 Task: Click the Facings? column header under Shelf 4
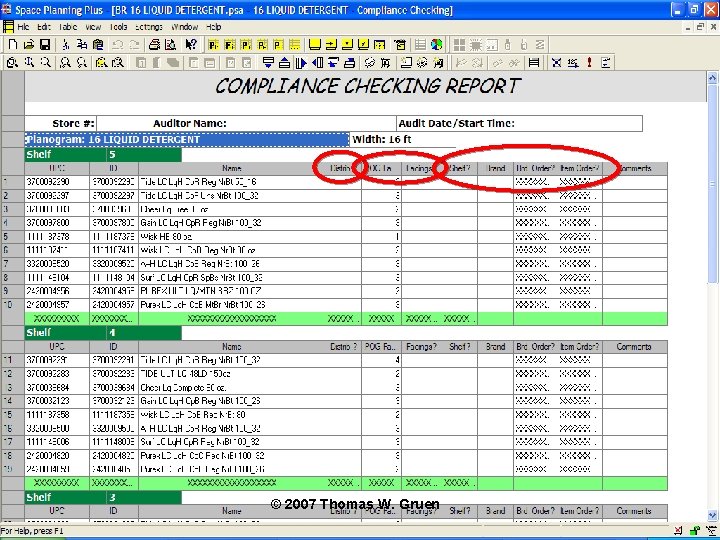[421, 347]
